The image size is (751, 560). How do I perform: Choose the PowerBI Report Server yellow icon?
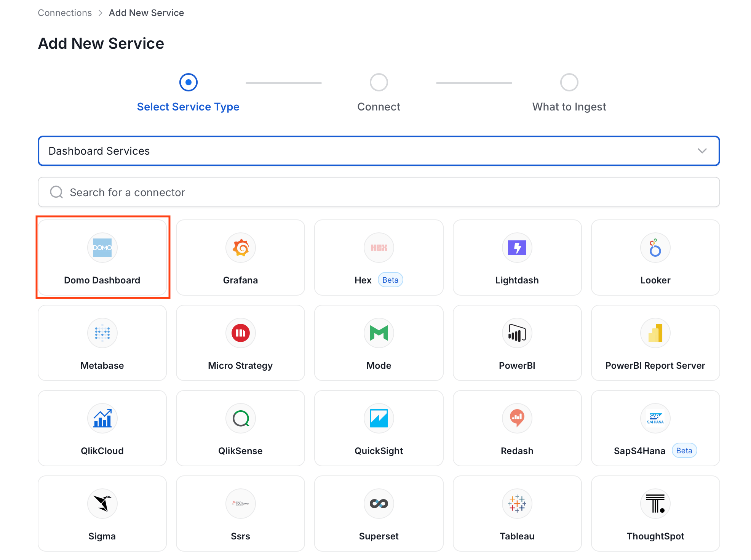[x=655, y=333]
